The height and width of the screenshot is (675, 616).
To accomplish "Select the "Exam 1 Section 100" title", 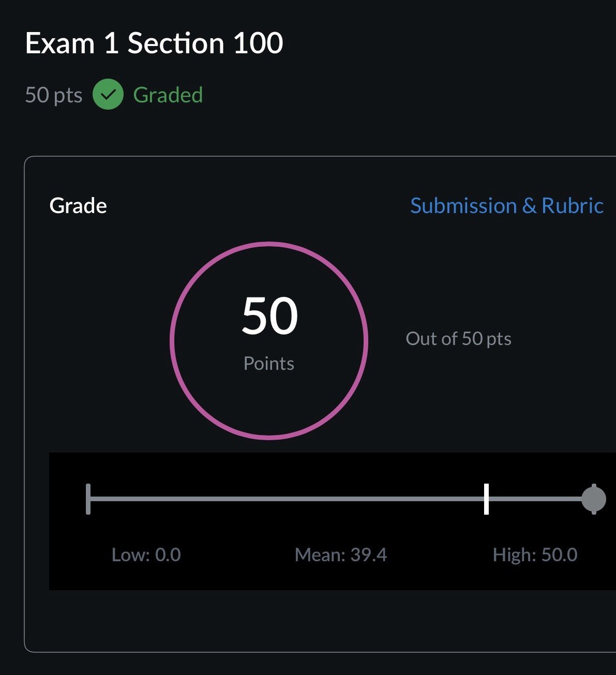I will [x=154, y=43].
